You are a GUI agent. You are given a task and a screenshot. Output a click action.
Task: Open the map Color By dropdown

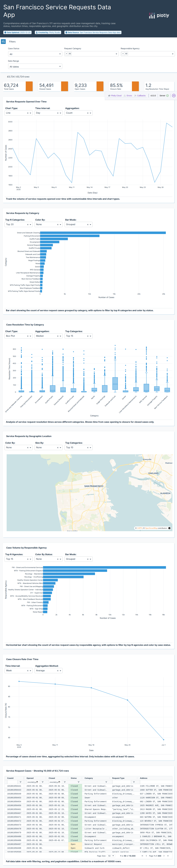(x=19, y=448)
